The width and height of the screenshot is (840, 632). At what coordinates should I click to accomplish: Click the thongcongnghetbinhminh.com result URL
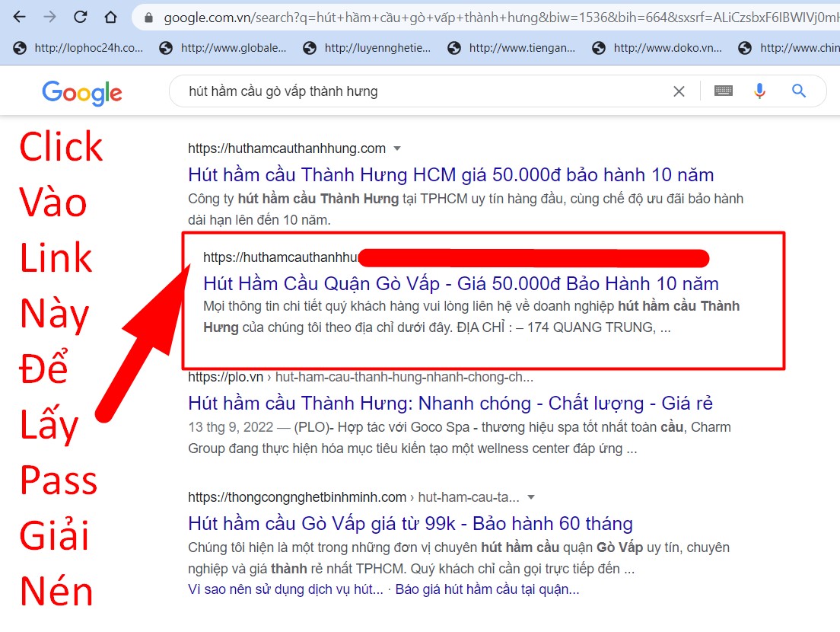(x=354, y=497)
